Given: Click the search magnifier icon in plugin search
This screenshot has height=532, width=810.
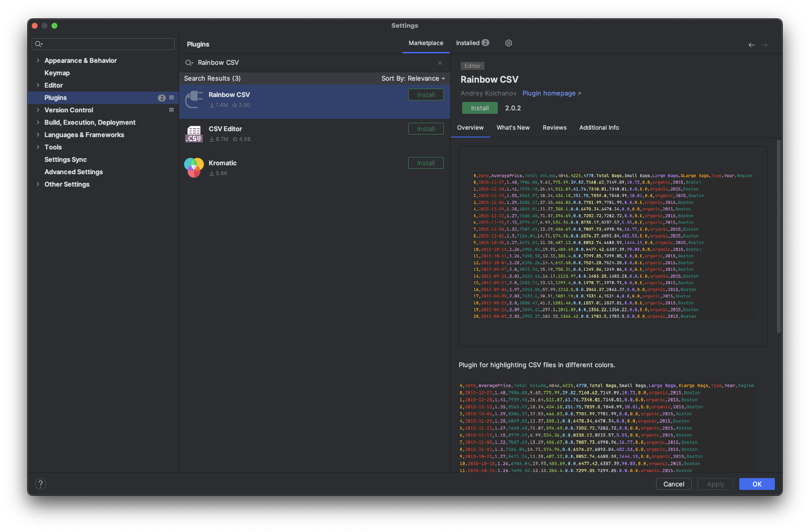Looking at the screenshot, I should pos(189,63).
